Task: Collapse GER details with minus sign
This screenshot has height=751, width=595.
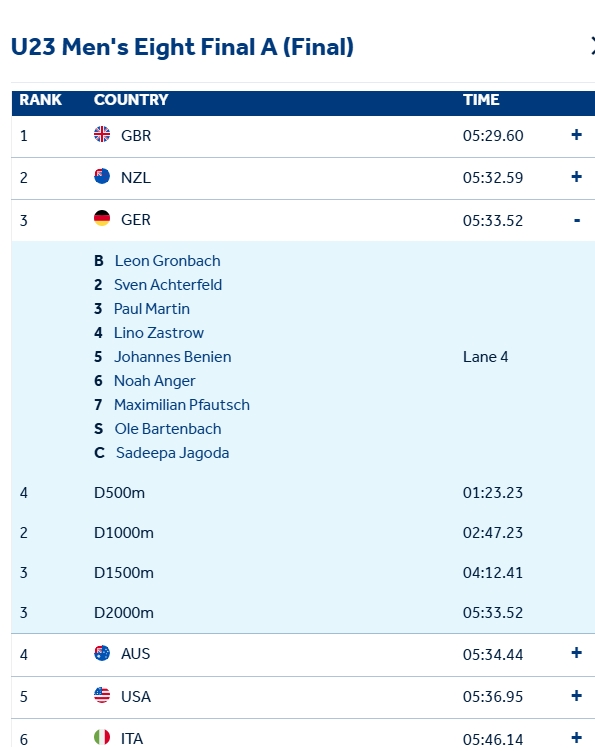Action: pyautogui.click(x=577, y=220)
